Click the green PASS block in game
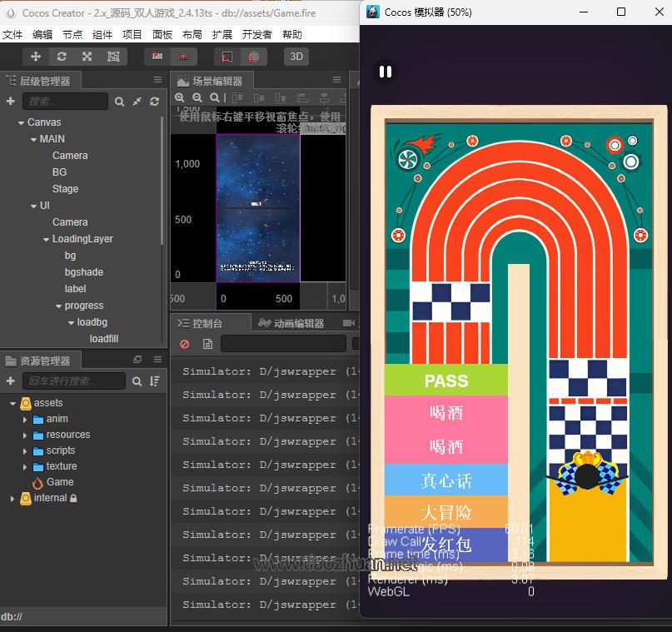 click(446, 381)
